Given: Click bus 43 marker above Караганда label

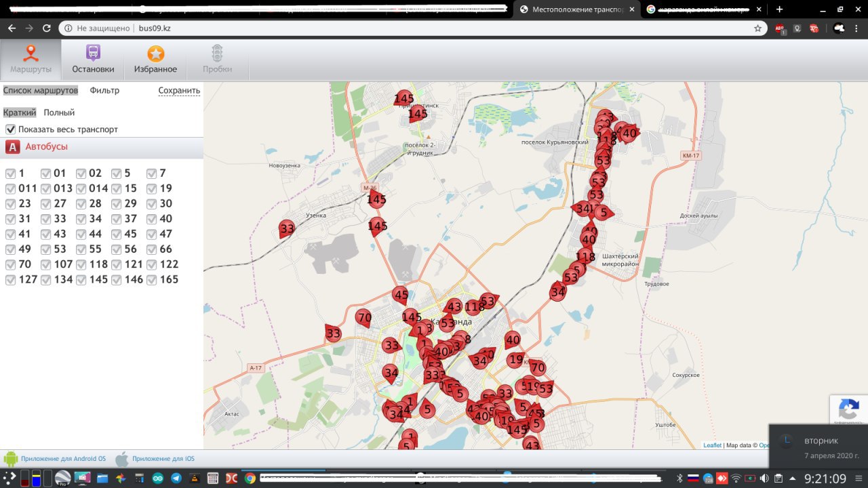Looking at the screenshot, I should [x=454, y=306].
